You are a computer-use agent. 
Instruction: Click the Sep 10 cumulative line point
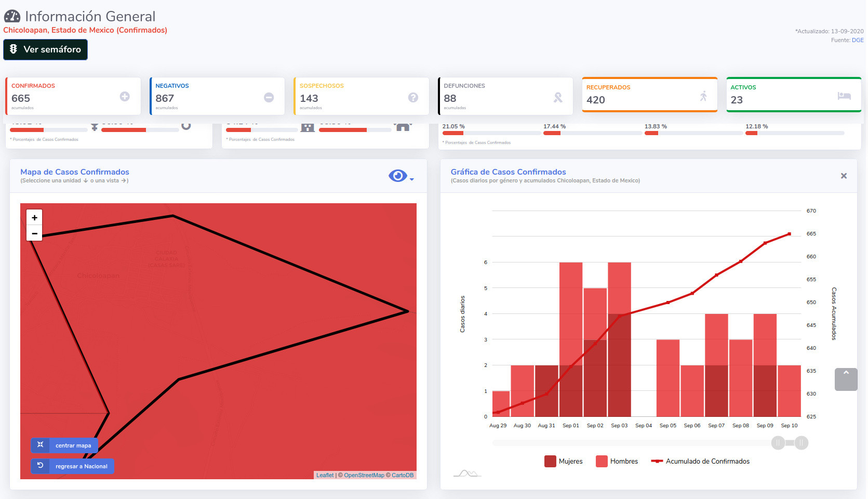[790, 234]
